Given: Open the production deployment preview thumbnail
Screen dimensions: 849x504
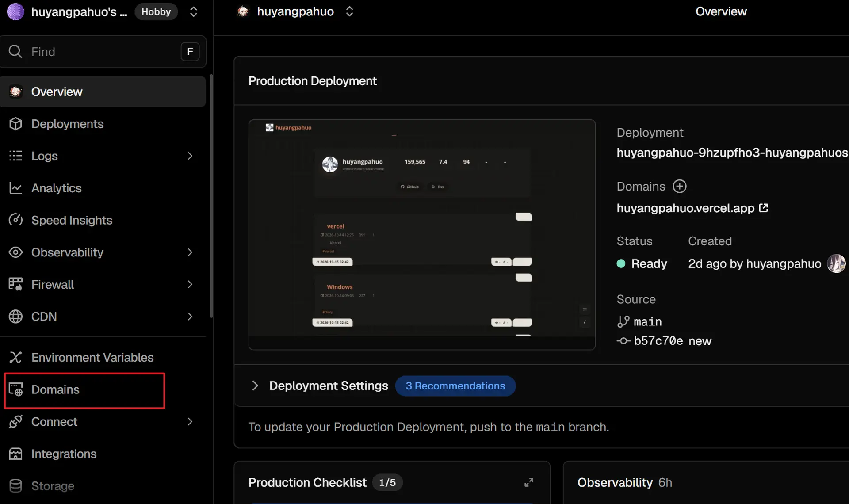Looking at the screenshot, I should point(422,234).
